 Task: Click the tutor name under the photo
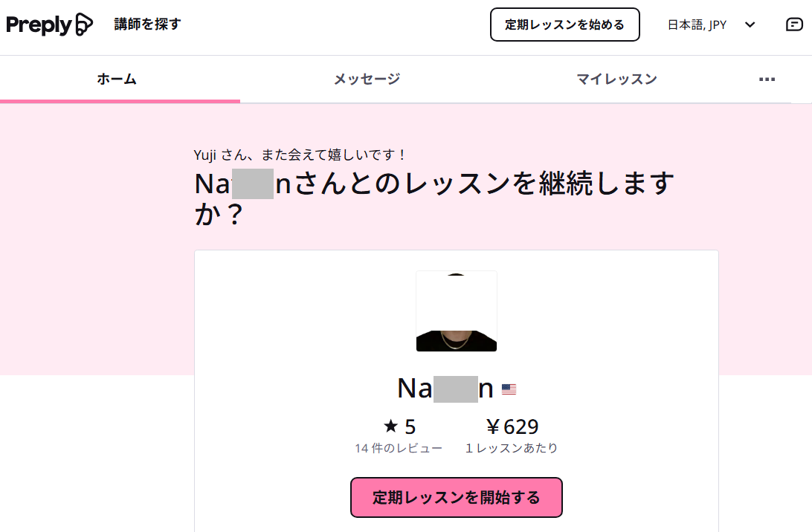tap(445, 389)
